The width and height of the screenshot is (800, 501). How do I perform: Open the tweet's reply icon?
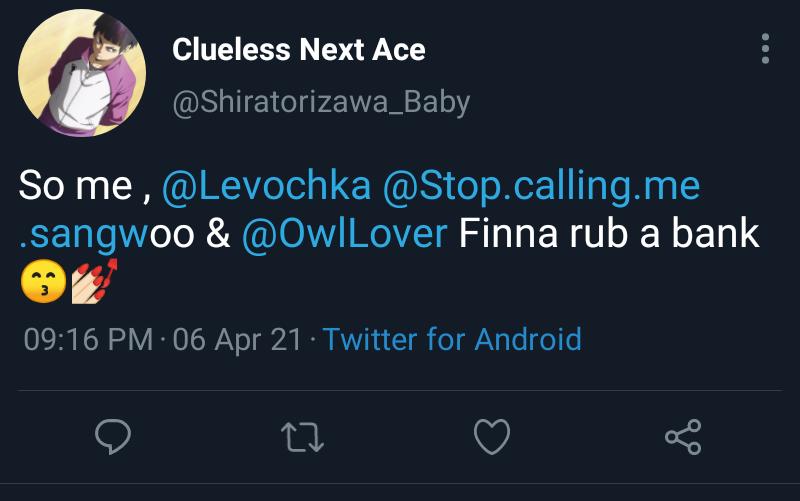tap(113, 437)
